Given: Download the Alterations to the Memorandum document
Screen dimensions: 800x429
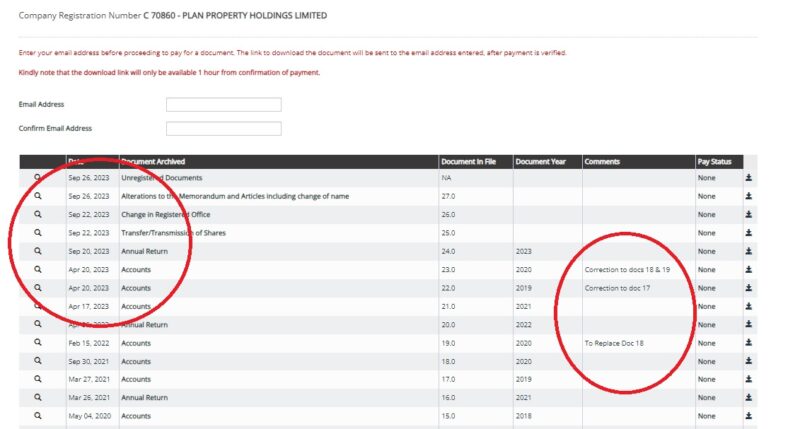Looking at the screenshot, I should click(749, 196).
